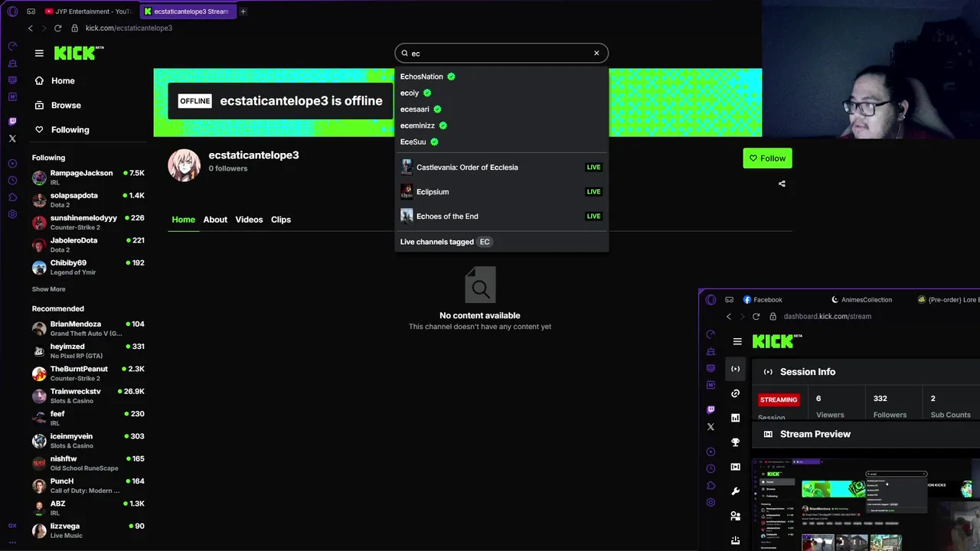Image resolution: width=980 pixels, height=551 pixels.
Task: Open link icon in dashboard sidebar
Action: [735, 393]
